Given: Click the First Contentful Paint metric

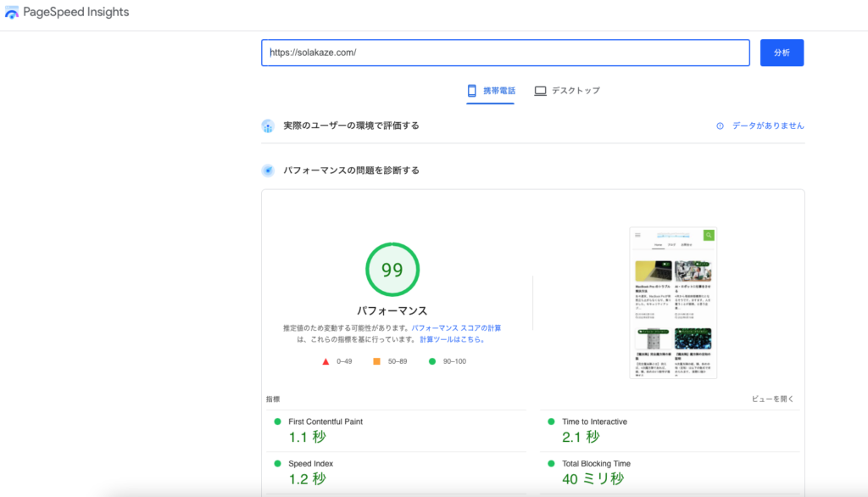Looking at the screenshot, I should pos(325,422).
